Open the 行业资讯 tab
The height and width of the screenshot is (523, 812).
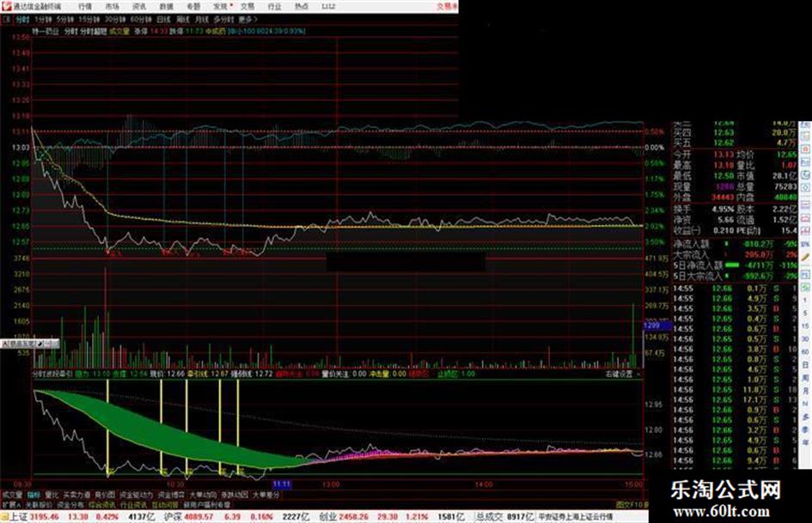pos(133,504)
